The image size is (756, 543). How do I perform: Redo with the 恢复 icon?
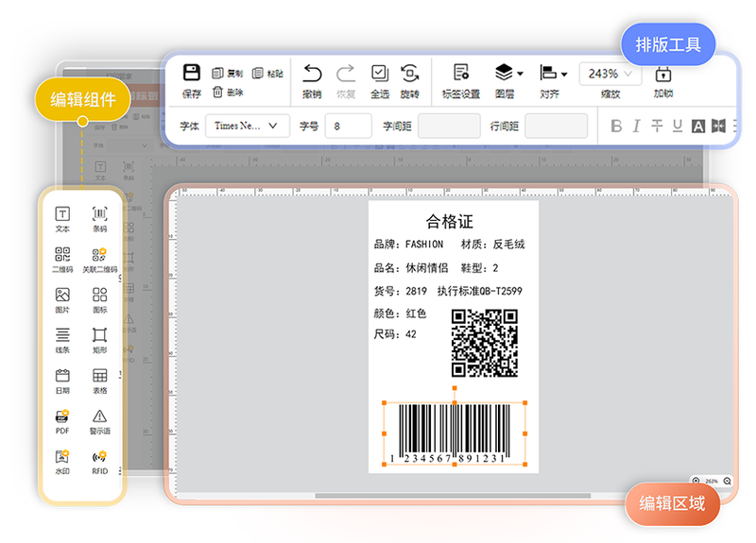click(346, 74)
